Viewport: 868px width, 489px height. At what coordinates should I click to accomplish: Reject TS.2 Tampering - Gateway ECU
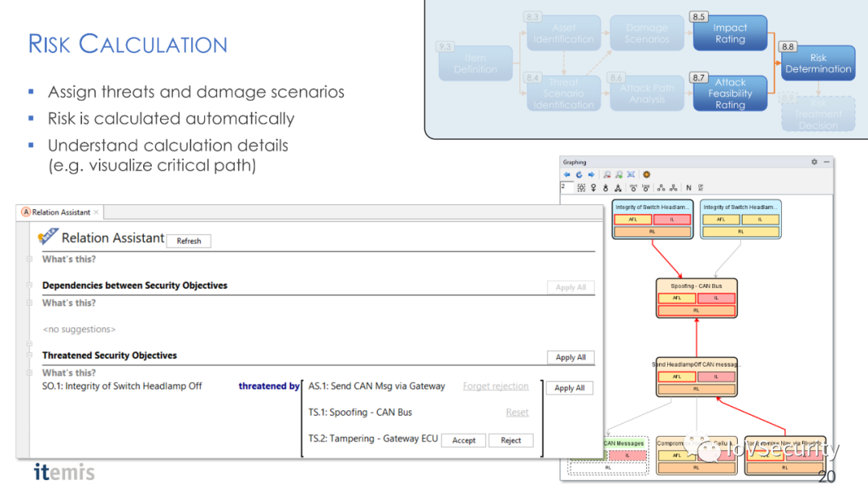[511, 440]
